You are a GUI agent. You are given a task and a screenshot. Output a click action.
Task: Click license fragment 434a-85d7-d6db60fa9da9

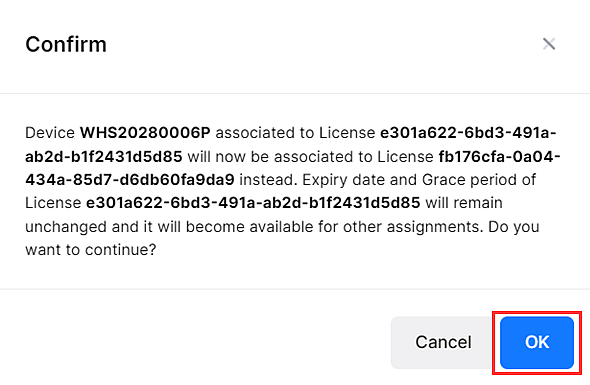130,180
